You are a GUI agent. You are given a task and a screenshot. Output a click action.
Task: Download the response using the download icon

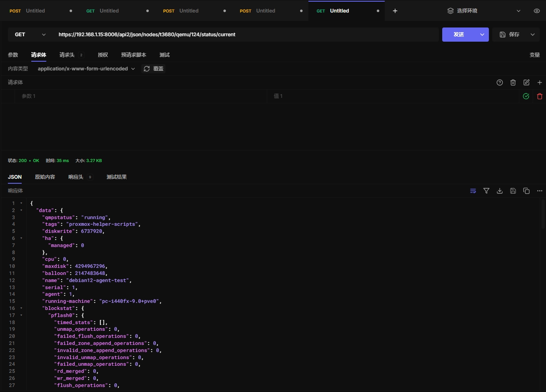point(499,191)
